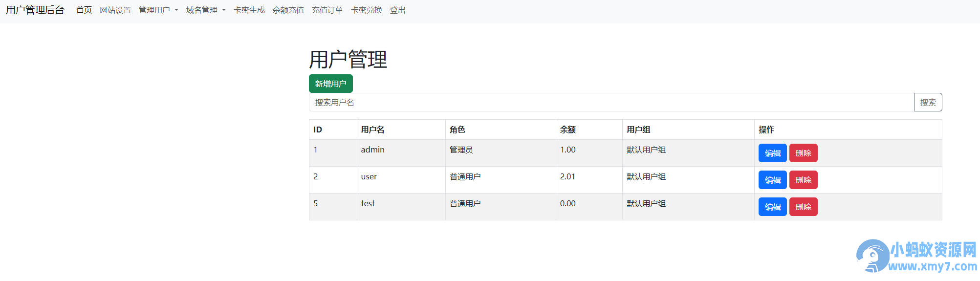Screen dimensions: 980x281
Task: Click 编辑 for user row
Action: click(x=773, y=180)
